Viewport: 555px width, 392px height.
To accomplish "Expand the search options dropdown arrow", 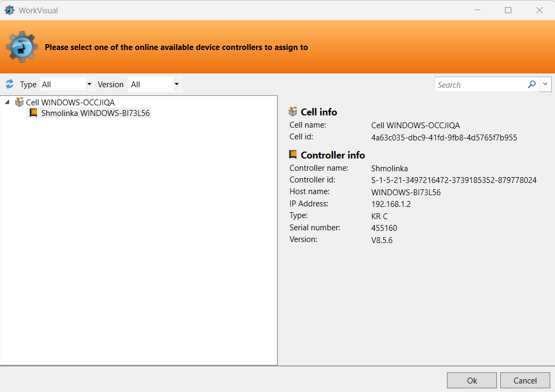I will click(x=545, y=84).
